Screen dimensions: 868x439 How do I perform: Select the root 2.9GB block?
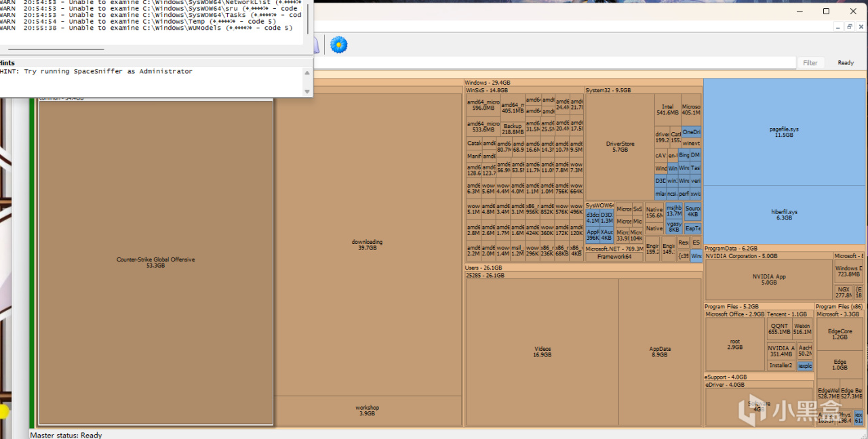tap(735, 344)
